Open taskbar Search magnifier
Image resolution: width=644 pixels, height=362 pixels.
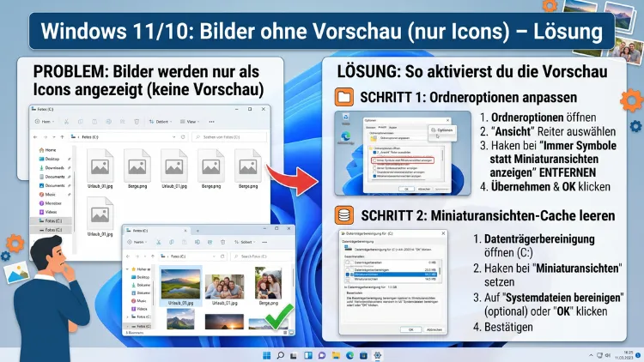[x=280, y=355]
